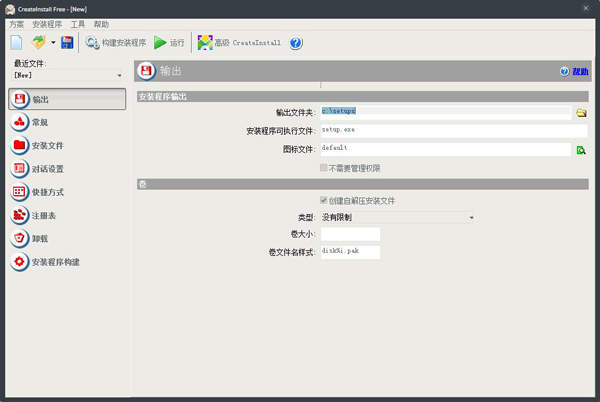Image resolution: width=600 pixels, height=402 pixels.
Task: Click the large output icon in panel header
Action: pos(146,71)
